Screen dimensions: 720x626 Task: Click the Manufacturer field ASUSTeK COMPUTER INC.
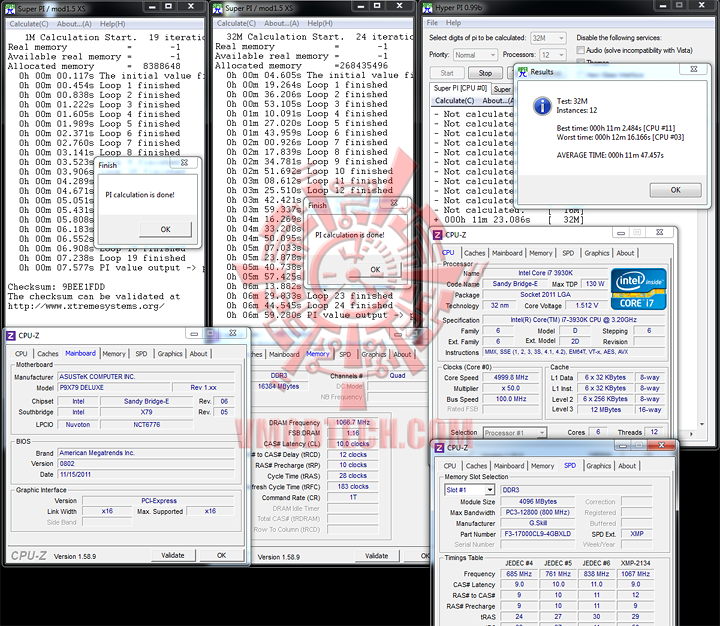point(146,377)
